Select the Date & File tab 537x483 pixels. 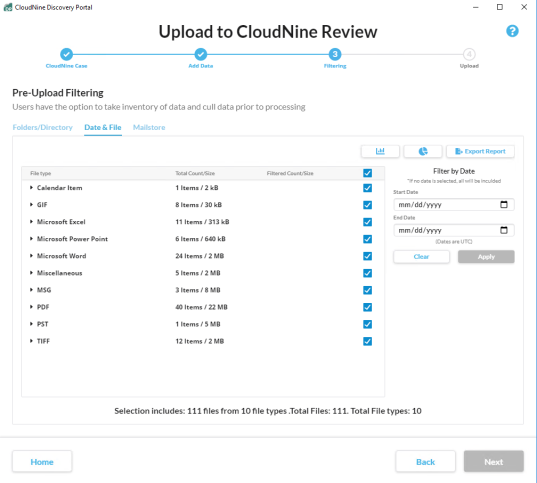(103, 127)
